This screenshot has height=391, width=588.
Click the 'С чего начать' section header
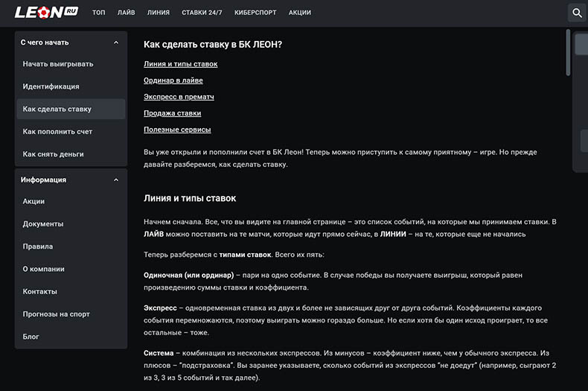(71, 42)
